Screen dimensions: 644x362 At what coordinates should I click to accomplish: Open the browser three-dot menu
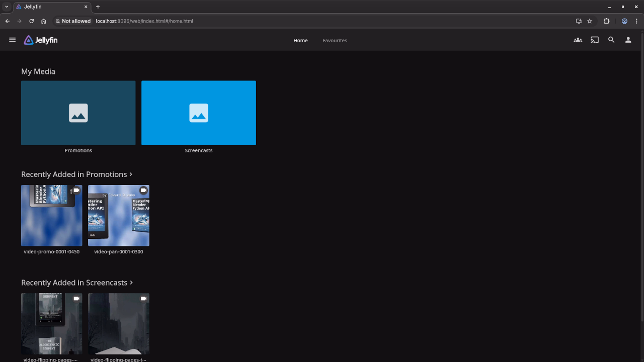tap(636, 21)
